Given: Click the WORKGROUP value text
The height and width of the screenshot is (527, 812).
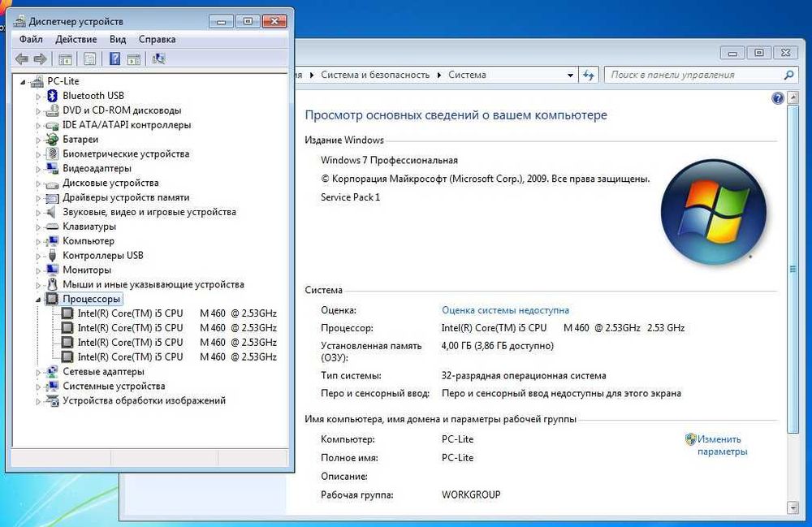Looking at the screenshot, I should (471, 495).
